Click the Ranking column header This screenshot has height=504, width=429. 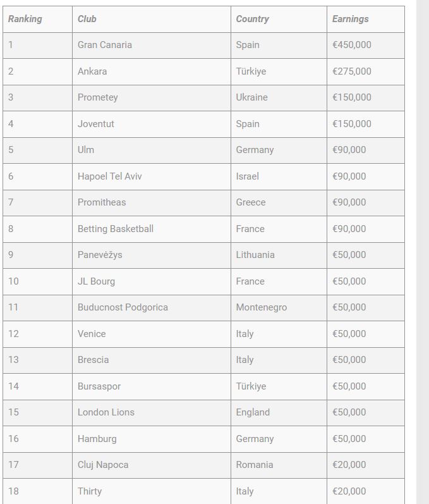25,19
